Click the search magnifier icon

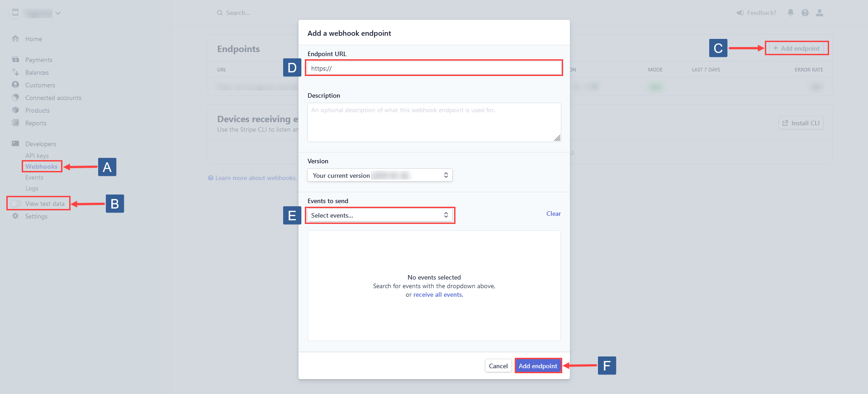point(220,13)
